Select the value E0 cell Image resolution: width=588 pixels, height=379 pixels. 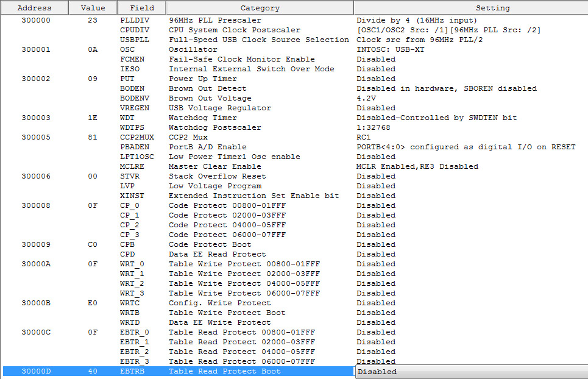(x=93, y=303)
